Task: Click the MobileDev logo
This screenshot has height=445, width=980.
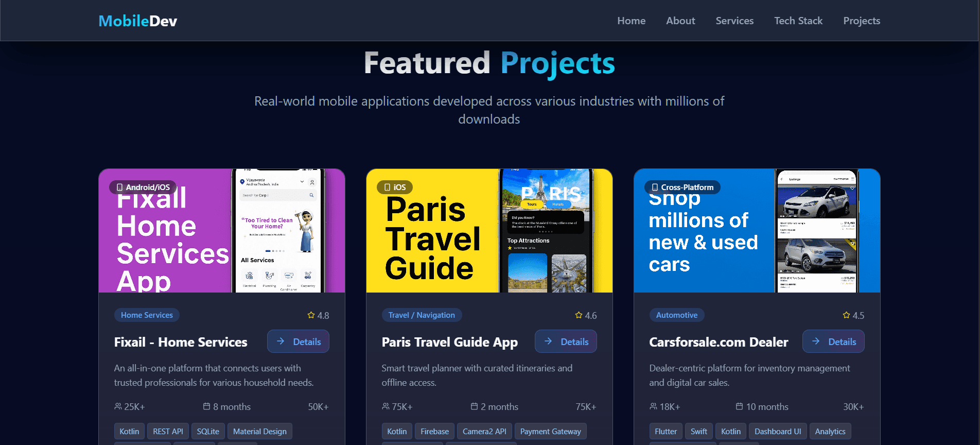Action: tap(137, 21)
